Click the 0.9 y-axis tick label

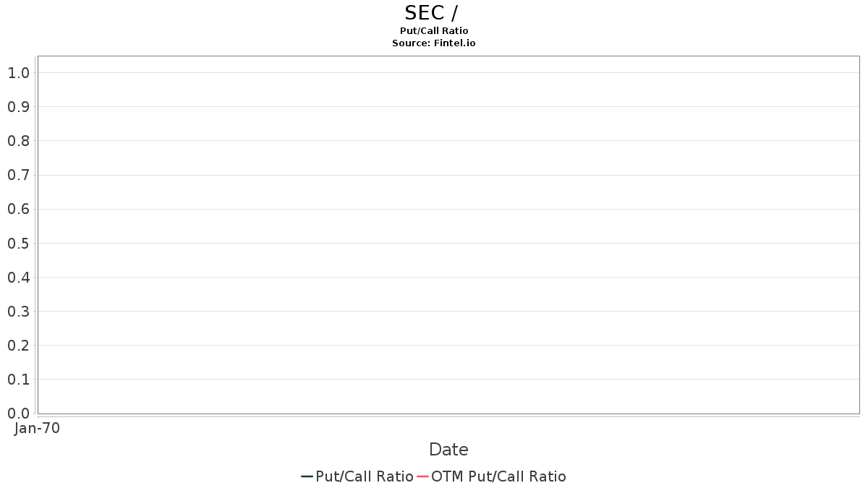[18, 107]
